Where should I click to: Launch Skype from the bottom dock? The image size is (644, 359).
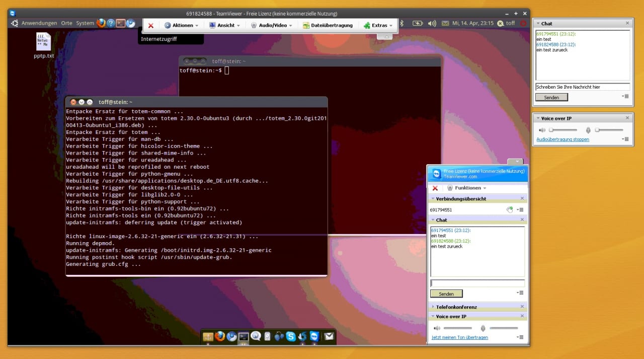(x=291, y=336)
